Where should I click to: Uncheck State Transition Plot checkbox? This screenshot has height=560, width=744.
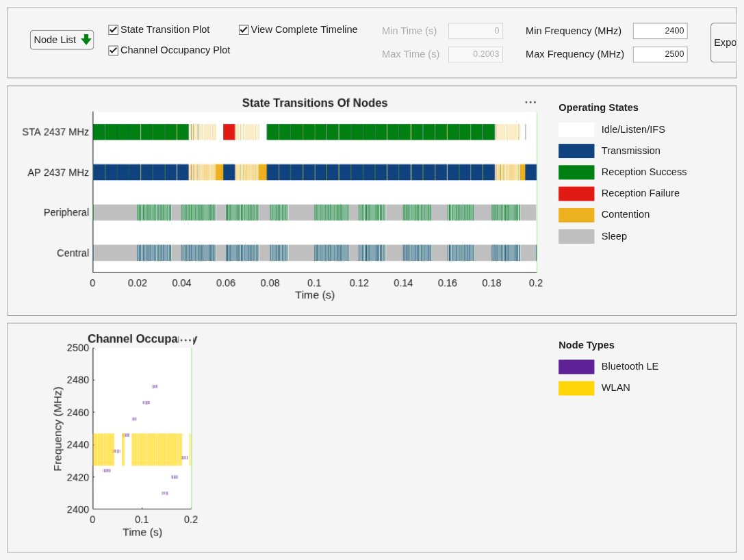113,30
